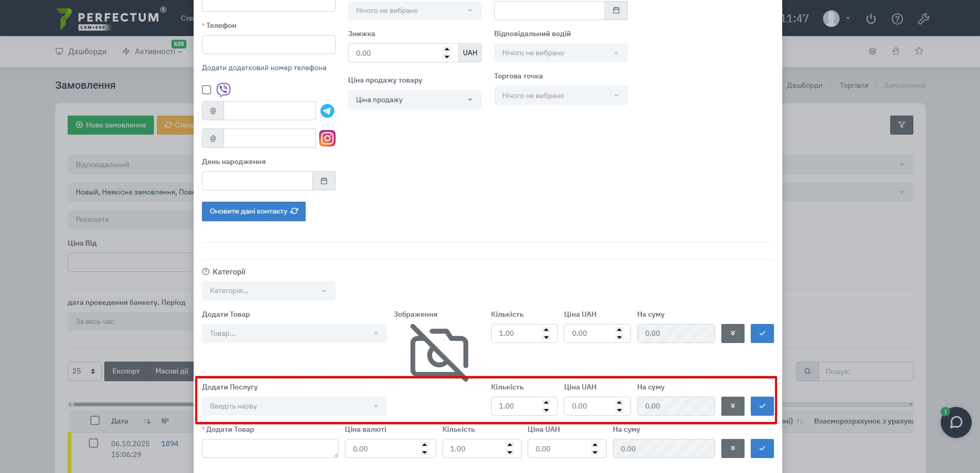Click the Telegram icon

[327, 111]
